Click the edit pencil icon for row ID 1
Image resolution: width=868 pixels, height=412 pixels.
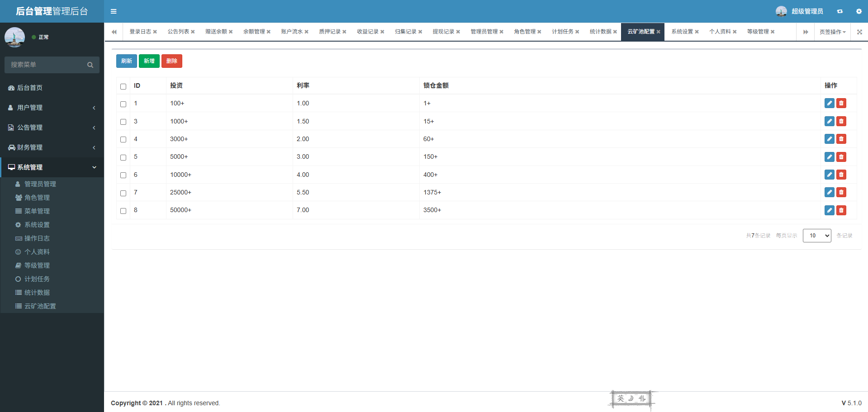(x=829, y=103)
